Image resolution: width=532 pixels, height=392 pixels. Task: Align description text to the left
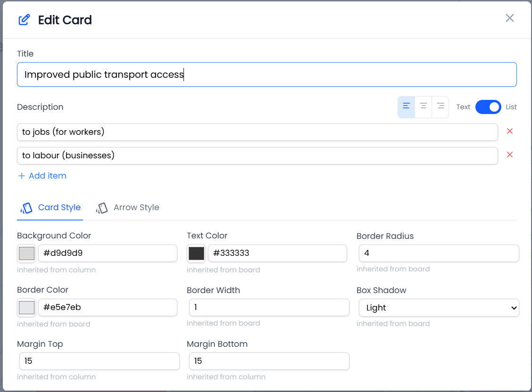click(x=406, y=106)
